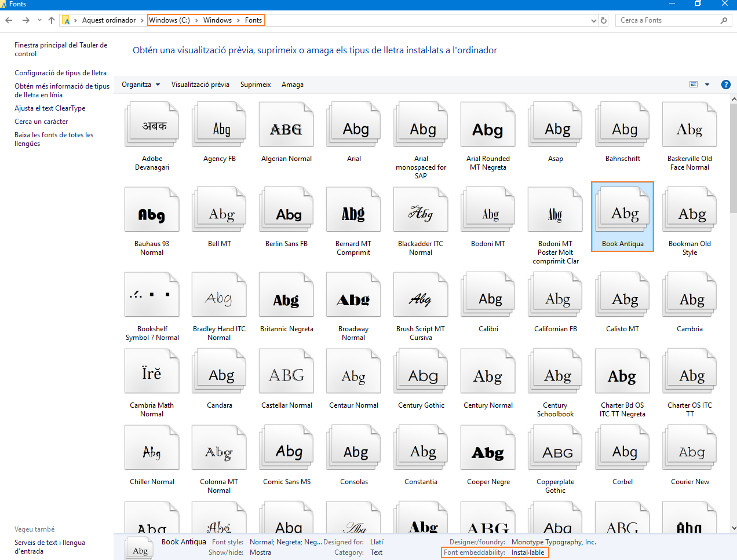Go back with the back arrow
The width and height of the screenshot is (737, 560).
(x=9, y=20)
